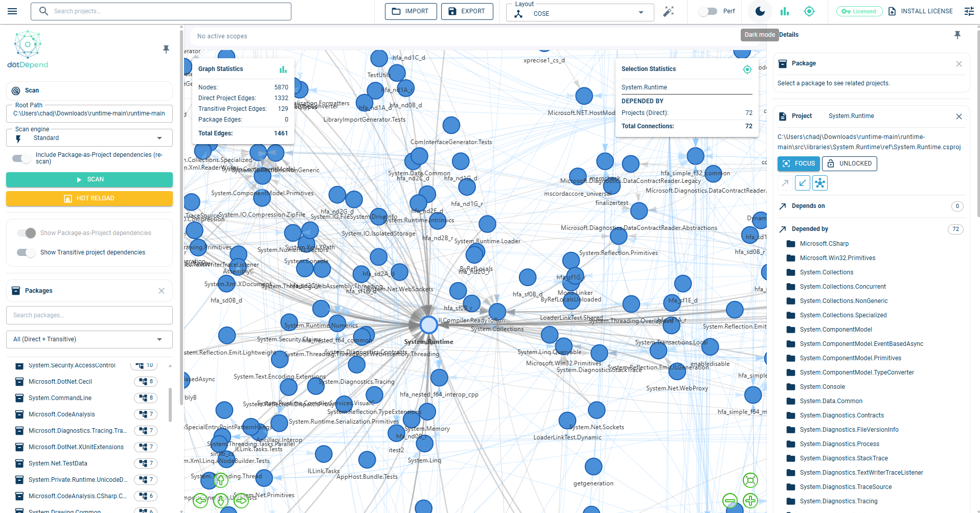Pin the Details panel
980x513 pixels.
pos(958,35)
